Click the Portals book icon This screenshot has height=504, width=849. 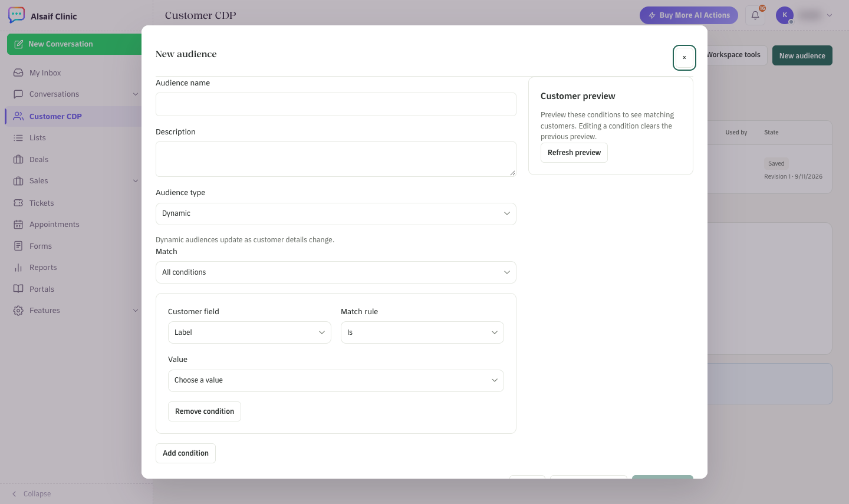[18, 289]
